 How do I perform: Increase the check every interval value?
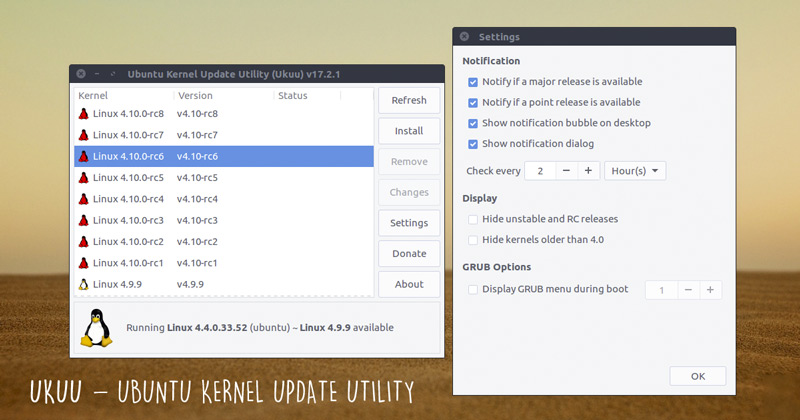coord(588,171)
